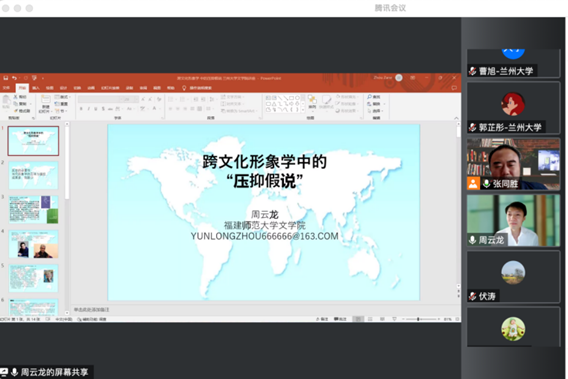
Task: Click the Find magnifier icon
Action: 369,97
